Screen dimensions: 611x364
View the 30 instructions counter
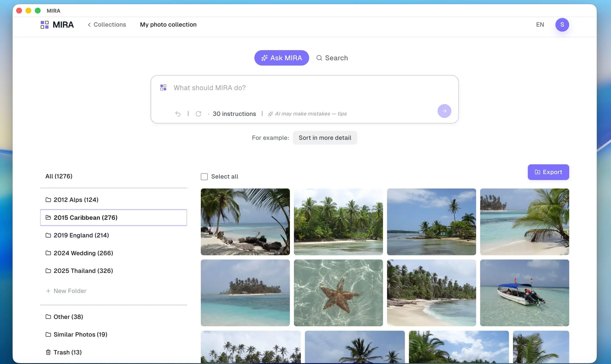234,114
